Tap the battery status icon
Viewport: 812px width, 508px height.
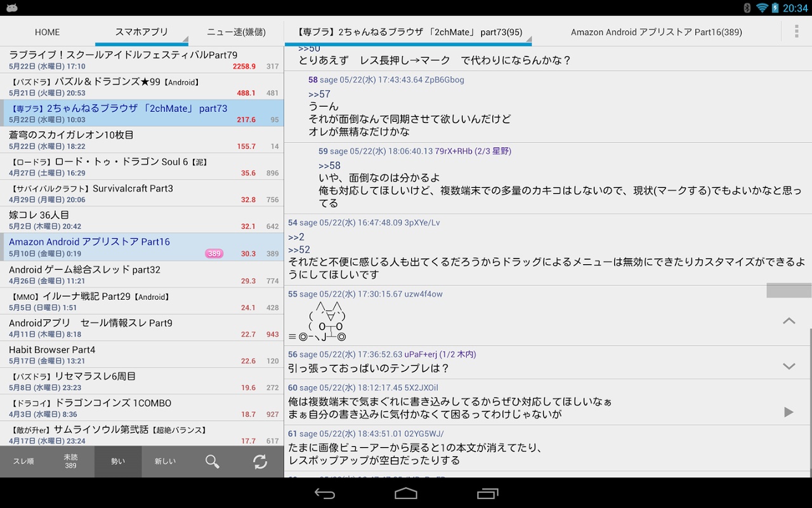coord(775,8)
